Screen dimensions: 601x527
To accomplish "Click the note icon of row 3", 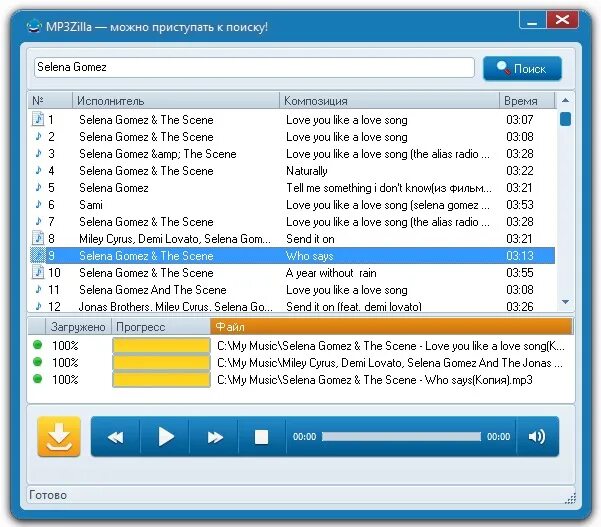I will click(38, 153).
